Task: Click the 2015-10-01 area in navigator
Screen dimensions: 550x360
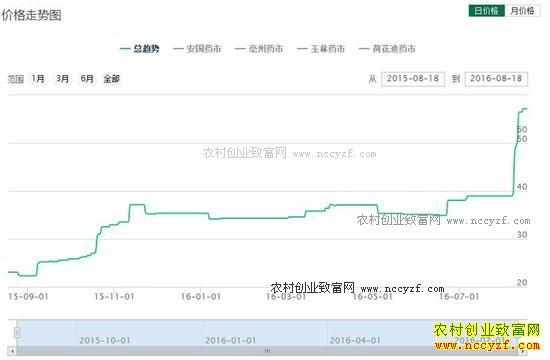Action: pyautogui.click(x=105, y=340)
